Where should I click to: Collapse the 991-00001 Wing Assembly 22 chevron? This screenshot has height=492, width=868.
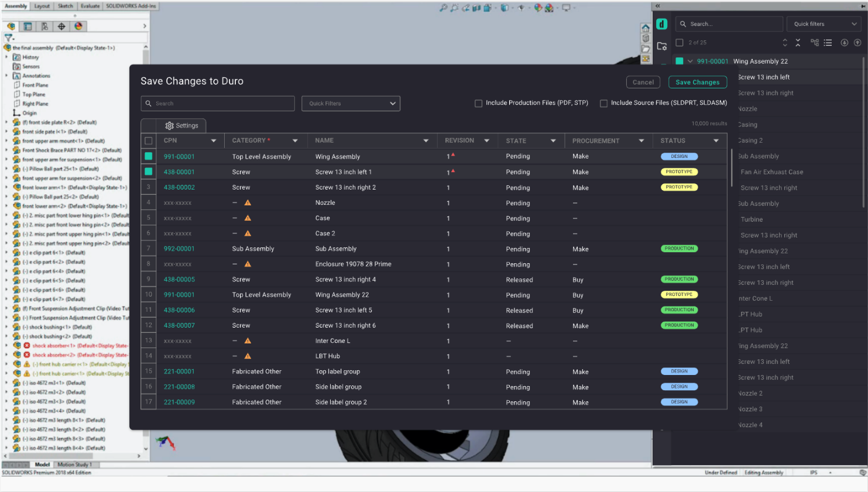click(690, 61)
